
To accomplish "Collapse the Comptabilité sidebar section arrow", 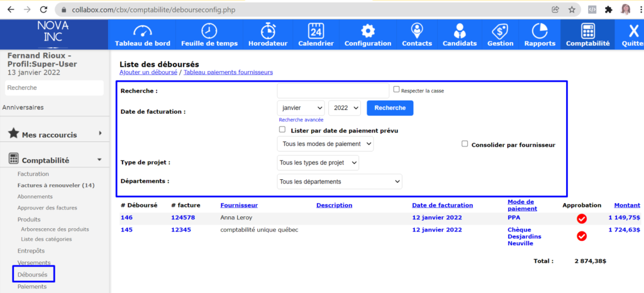I will (99, 160).
